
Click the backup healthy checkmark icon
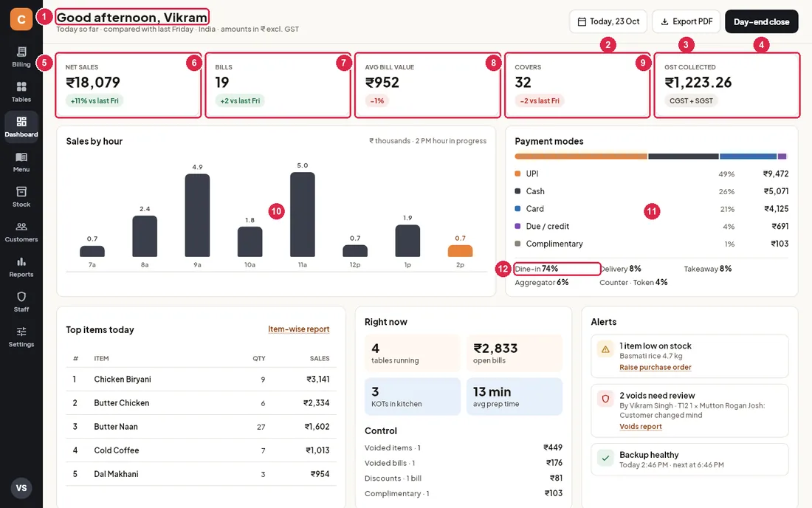605,458
